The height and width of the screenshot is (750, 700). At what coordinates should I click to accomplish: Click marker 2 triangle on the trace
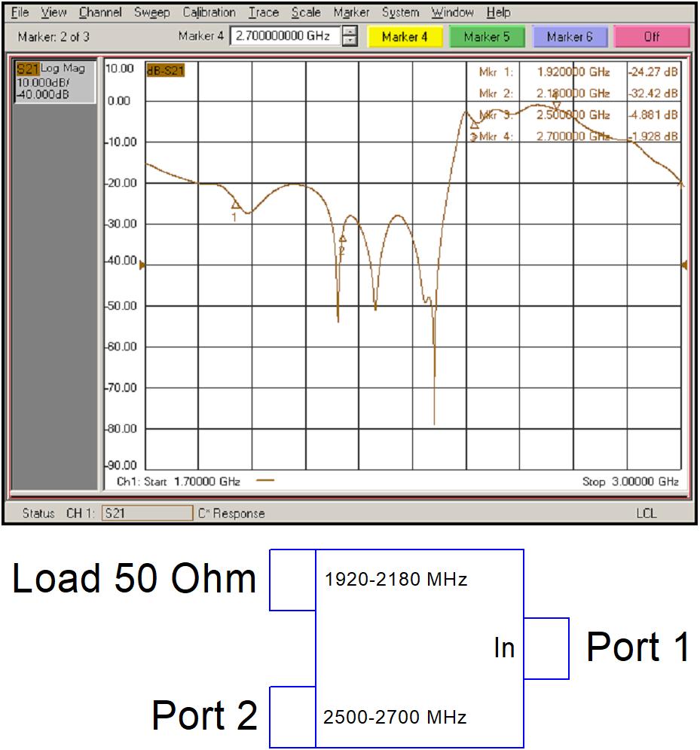pos(343,238)
